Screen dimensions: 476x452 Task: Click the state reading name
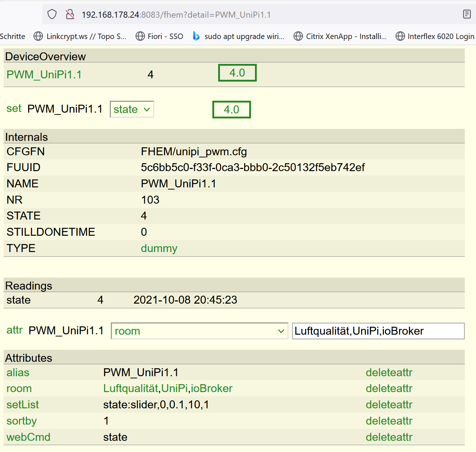(x=18, y=300)
